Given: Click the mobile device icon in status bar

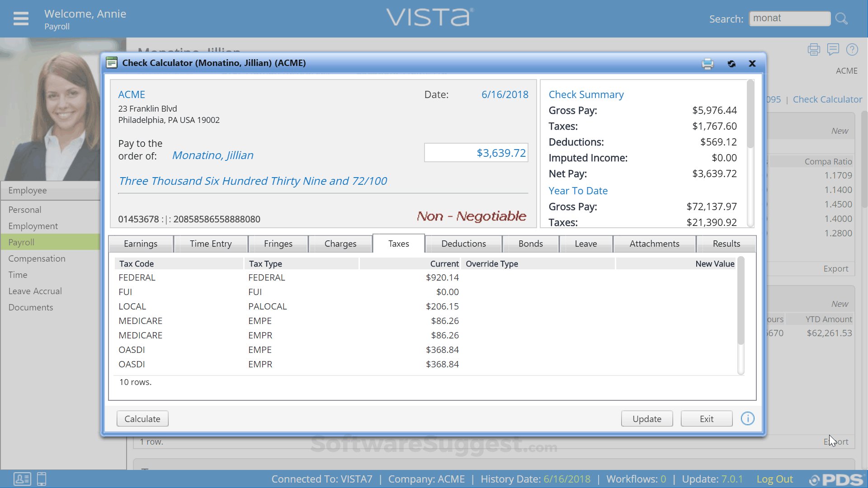Looking at the screenshot, I should pyautogui.click(x=41, y=479).
